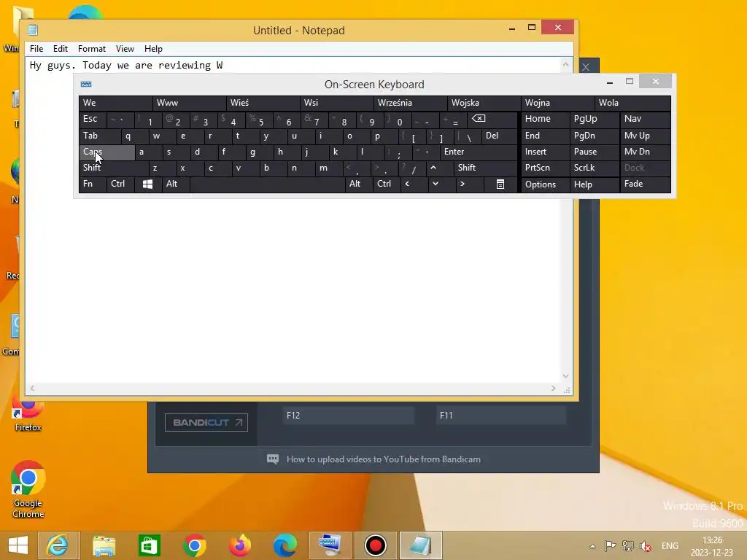Switch to Notepad taskbar button
Image resolution: width=747 pixels, height=560 pixels.
coord(421,545)
